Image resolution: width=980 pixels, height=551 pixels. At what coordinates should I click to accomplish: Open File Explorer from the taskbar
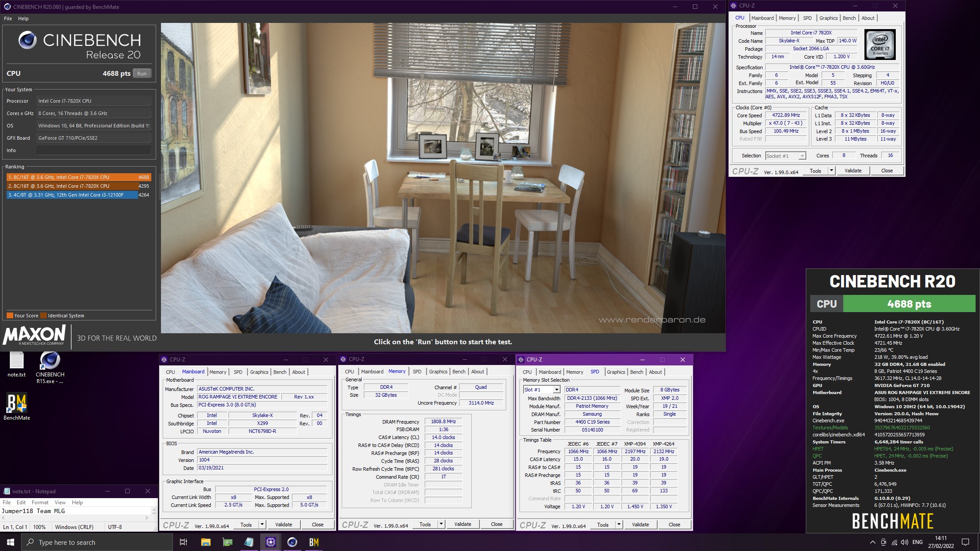[206, 542]
